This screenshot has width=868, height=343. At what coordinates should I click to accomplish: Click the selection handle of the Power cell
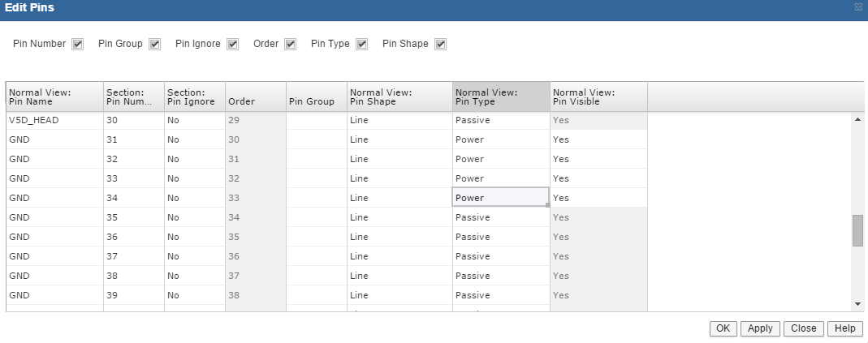coord(548,205)
